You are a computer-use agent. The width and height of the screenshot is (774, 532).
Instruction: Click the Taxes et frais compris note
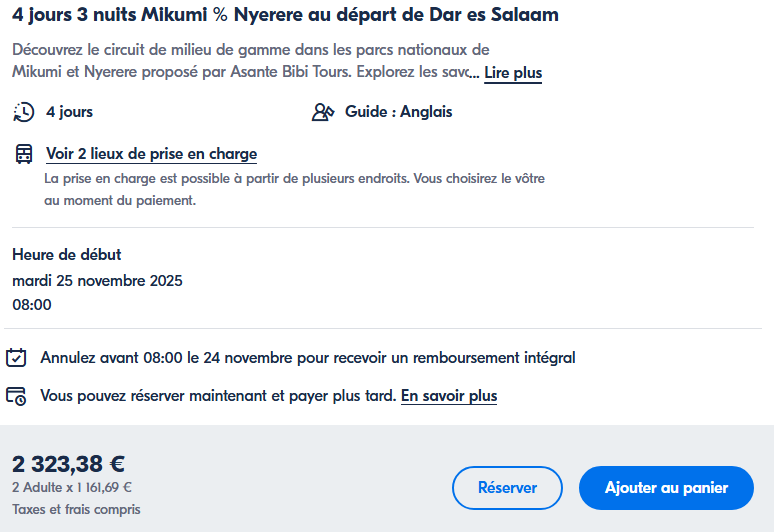pyautogui.click(x=76, y=510)
